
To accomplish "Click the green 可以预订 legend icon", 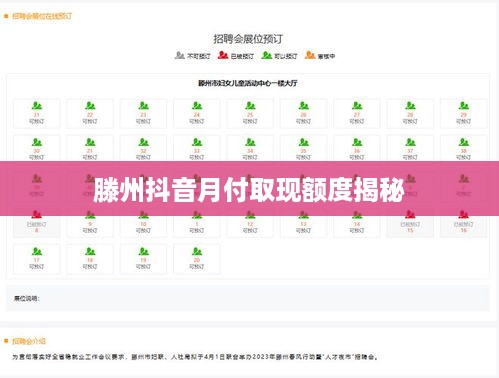I will pos(266,55).
